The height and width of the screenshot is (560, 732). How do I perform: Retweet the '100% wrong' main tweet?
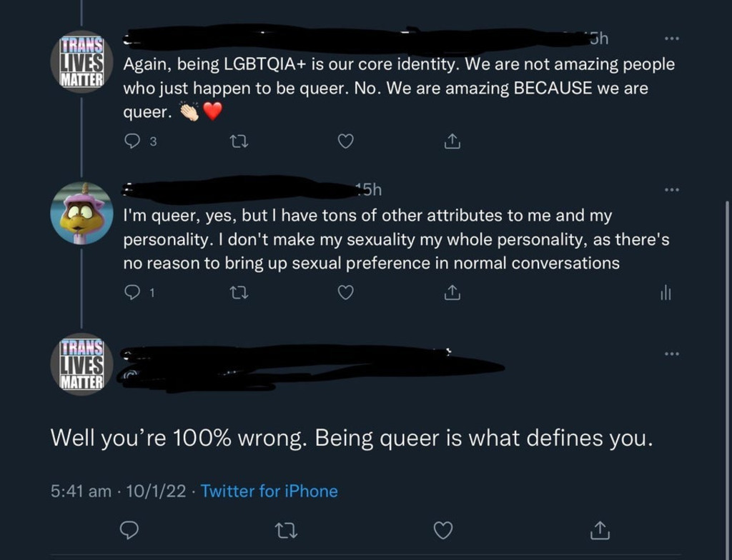[x=286, y=530]
